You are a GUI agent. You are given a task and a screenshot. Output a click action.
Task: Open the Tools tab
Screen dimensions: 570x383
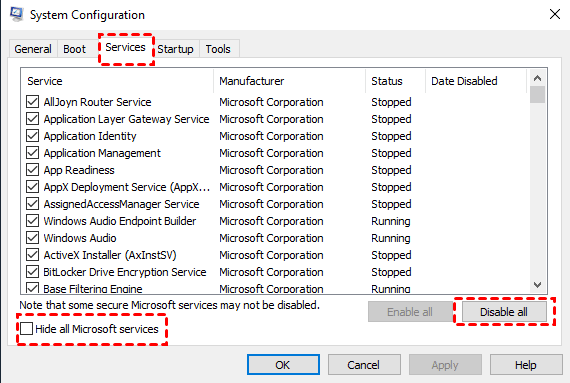(218, 49)
